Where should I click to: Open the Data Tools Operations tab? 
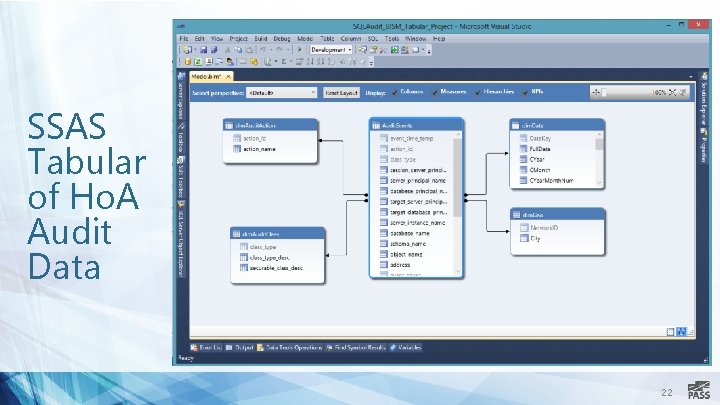290,348
